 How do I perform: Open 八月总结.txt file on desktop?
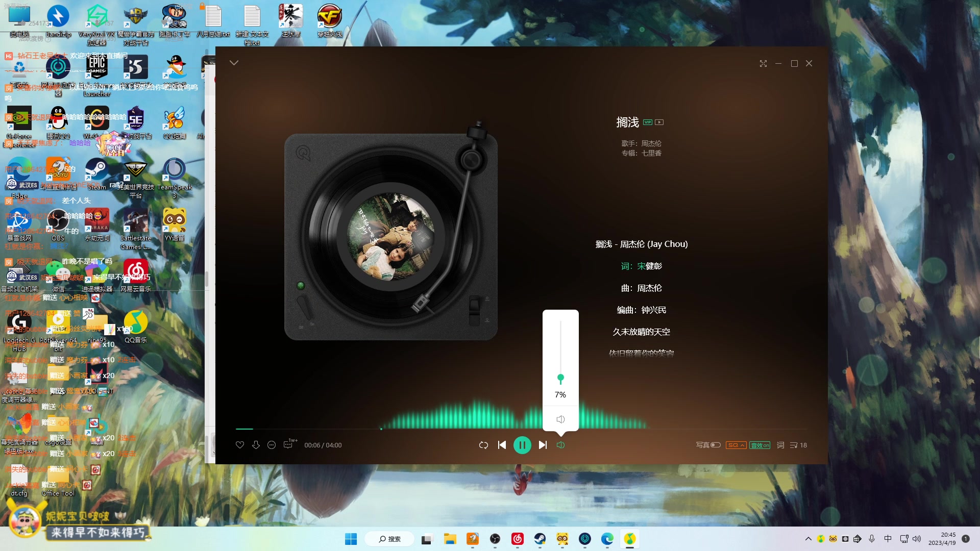(x=213, y=20)
